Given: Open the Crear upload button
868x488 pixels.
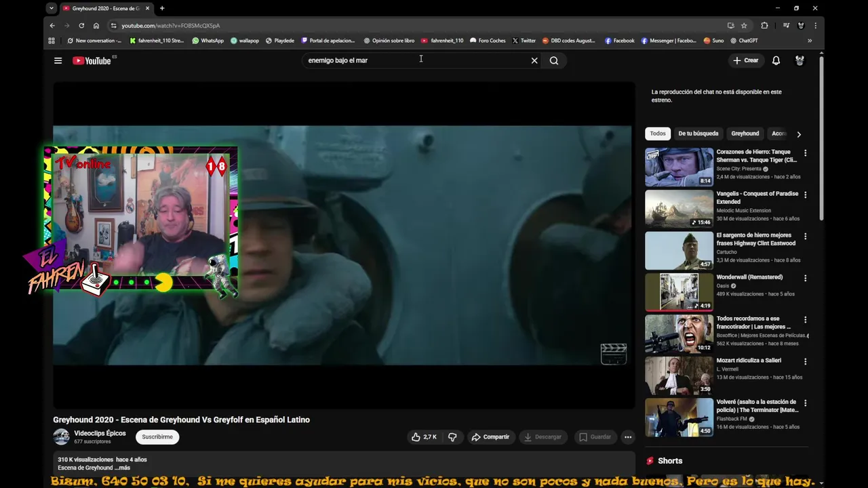Looking at the screenshot, I should (746, 60).
